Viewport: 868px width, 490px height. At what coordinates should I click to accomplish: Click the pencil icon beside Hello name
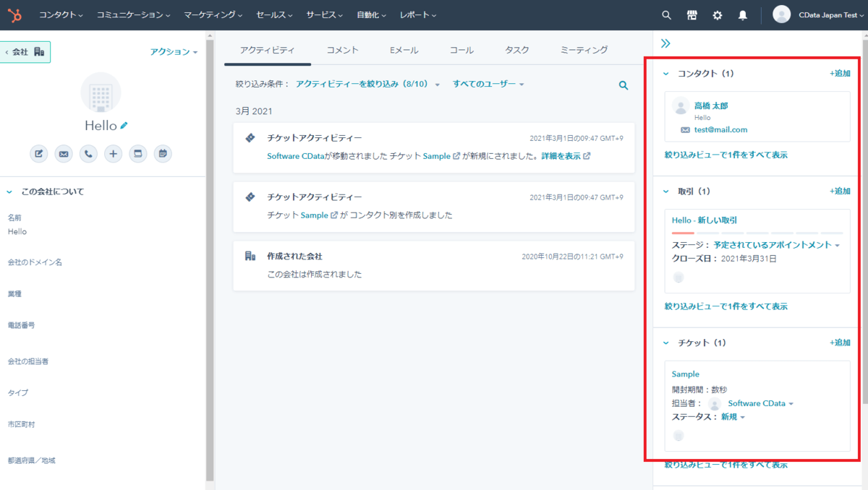(124, 125)
